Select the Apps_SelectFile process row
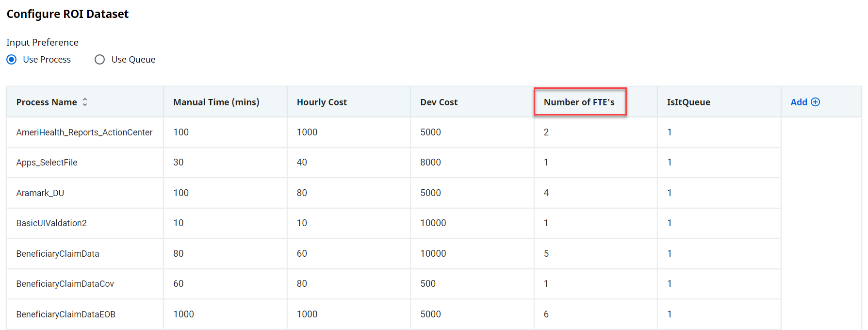 [47, 163]
